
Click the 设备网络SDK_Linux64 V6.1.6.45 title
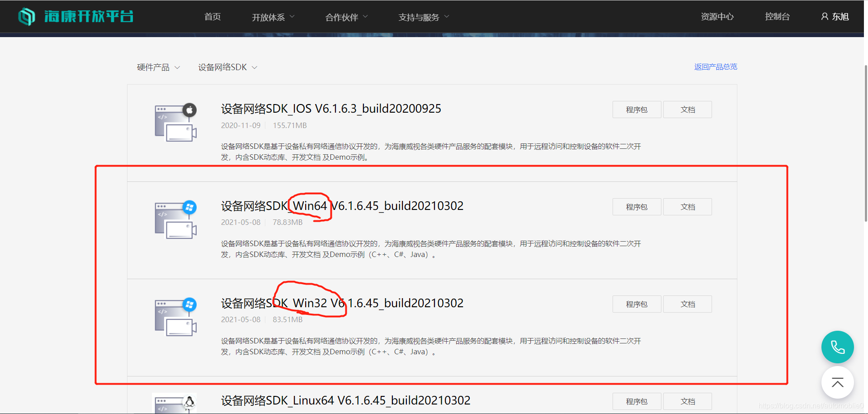pos(345,401)
